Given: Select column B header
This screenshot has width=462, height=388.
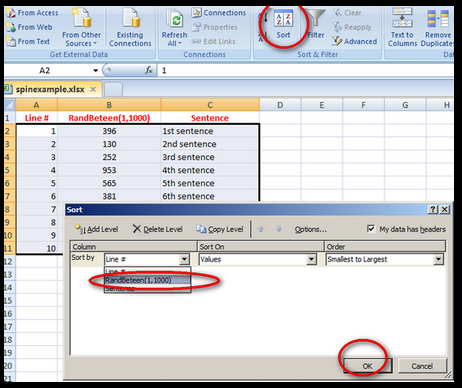Looking at the screenshot, I should (109, 105).
